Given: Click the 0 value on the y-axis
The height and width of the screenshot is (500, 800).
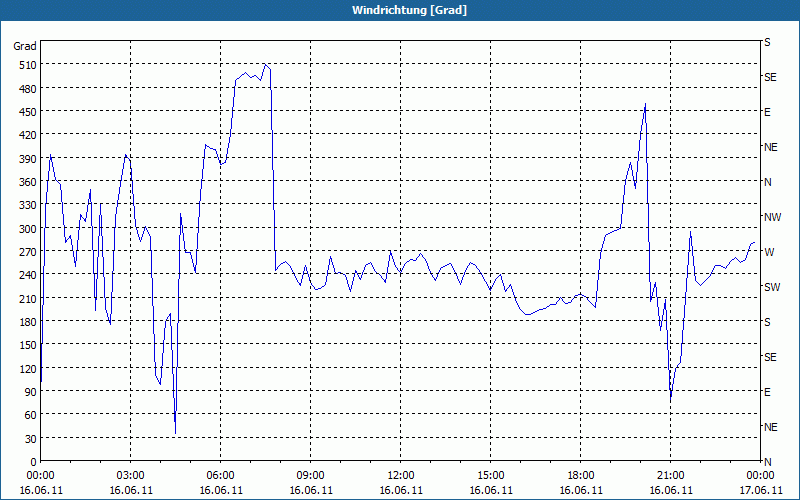Looking at the screenshot, I should pos(34,462).
